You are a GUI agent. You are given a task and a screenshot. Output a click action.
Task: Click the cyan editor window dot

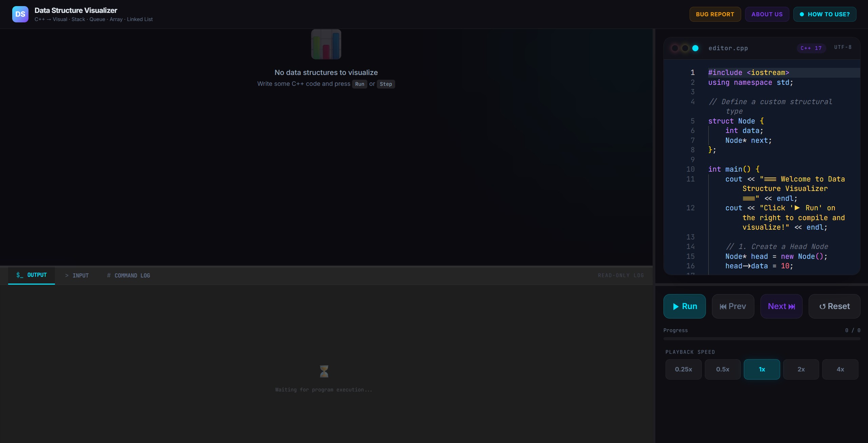(695, 48)
